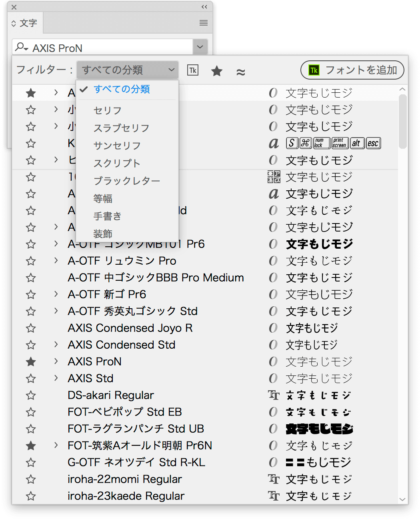The width and height of the screenshot is (420, 519).
Task: Expand A-OTF 新ゴ Pr6 family
Action: pyautogui.click(x=56, y=294)
